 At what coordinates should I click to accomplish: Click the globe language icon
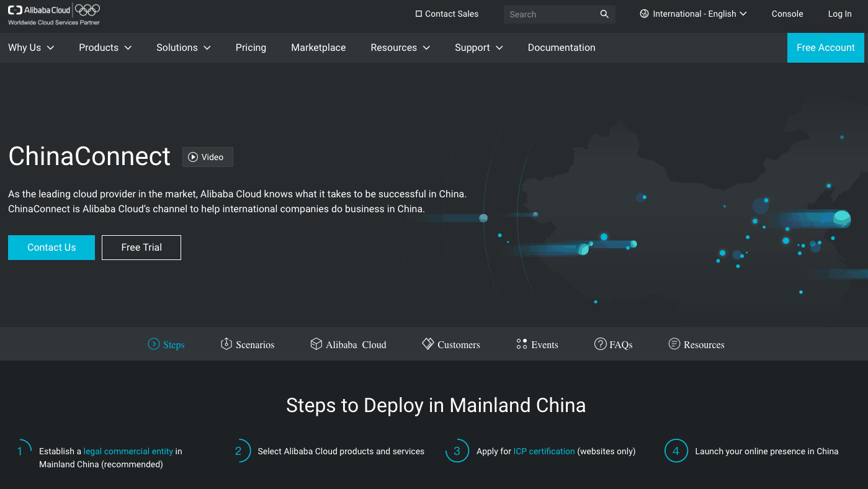pyautogui.click(x=644, y=14)
